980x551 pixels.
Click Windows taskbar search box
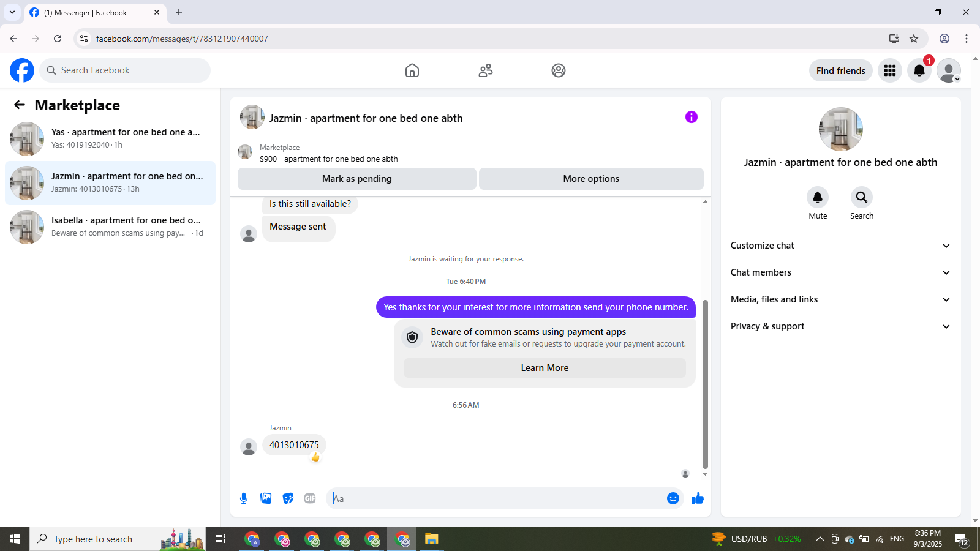(118, 539)
